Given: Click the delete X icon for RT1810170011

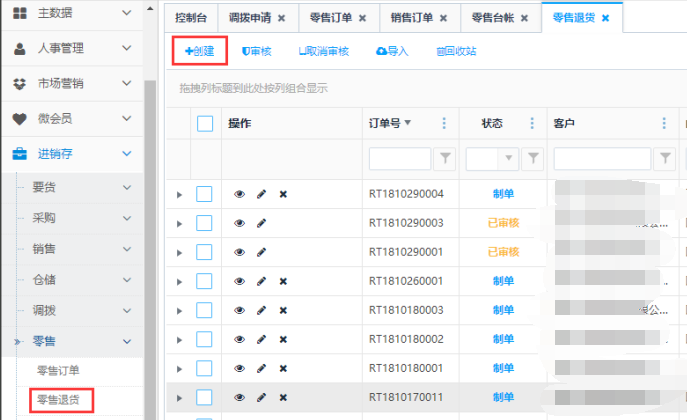Looking at the screenshot, I should coord(283,397).
